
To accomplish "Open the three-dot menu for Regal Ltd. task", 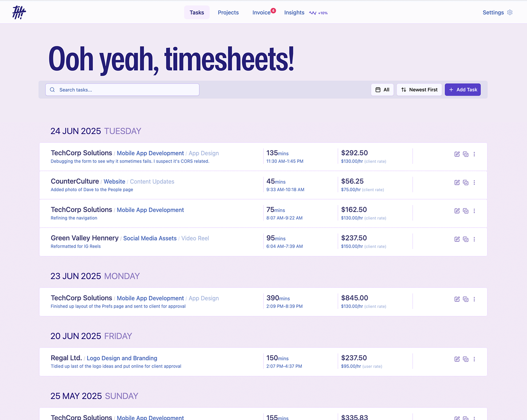I will point(474,359).
